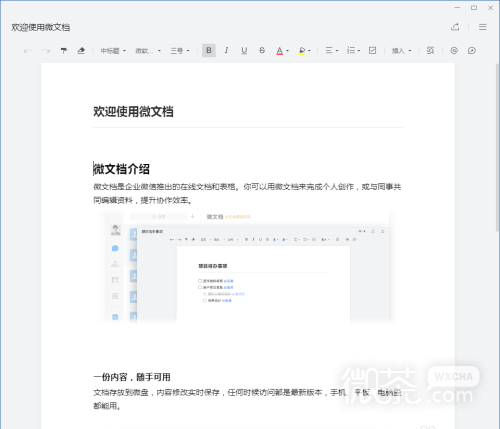Open the 中标题 heading style dropdown
The image size is (500, 429).
[x=113, y=51]
